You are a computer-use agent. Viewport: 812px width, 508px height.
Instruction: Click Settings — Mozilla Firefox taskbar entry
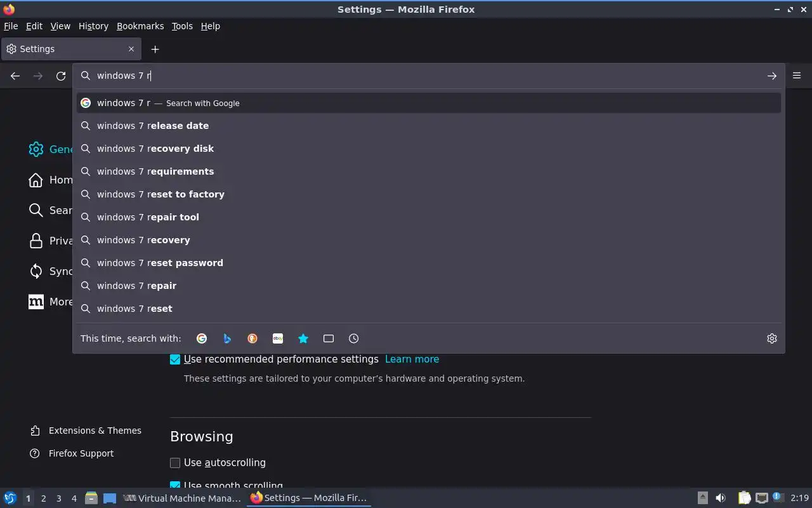(309, 498)
